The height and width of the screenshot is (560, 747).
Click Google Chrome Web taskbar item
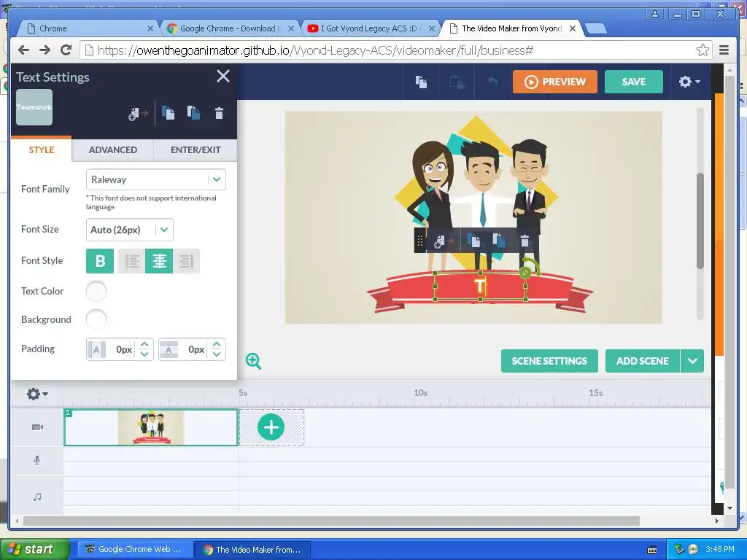pos(136,549)
